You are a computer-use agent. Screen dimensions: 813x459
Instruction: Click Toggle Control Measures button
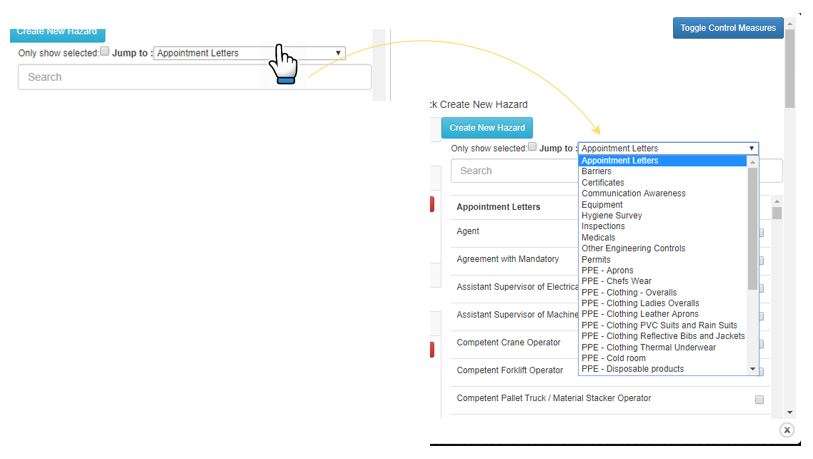[728, 28]
